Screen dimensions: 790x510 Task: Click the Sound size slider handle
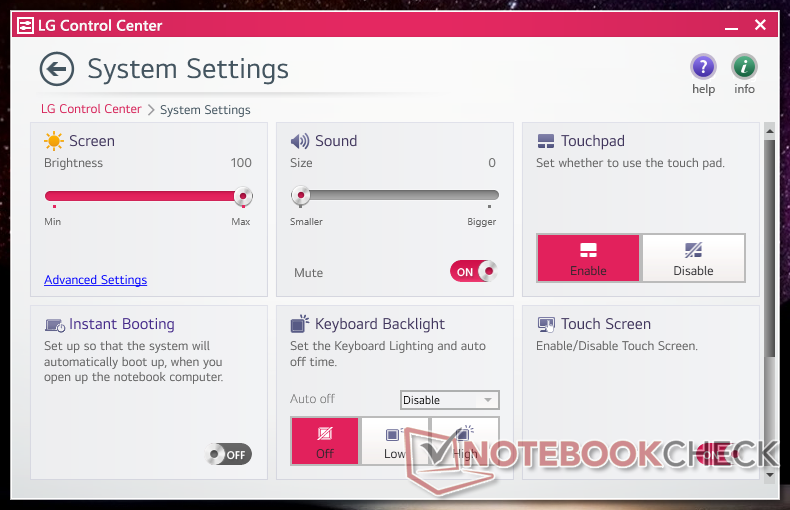click(x=301, y=196)
